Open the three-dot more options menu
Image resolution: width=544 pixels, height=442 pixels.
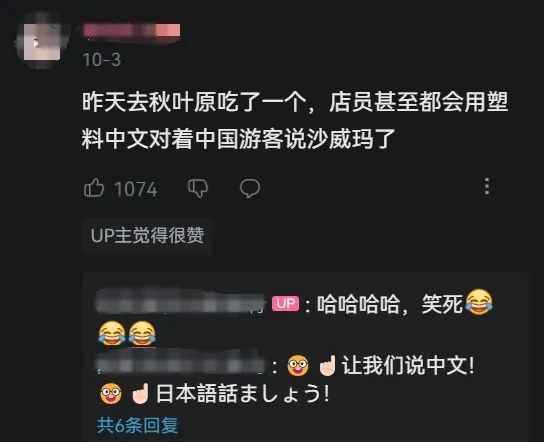[487, 186]
